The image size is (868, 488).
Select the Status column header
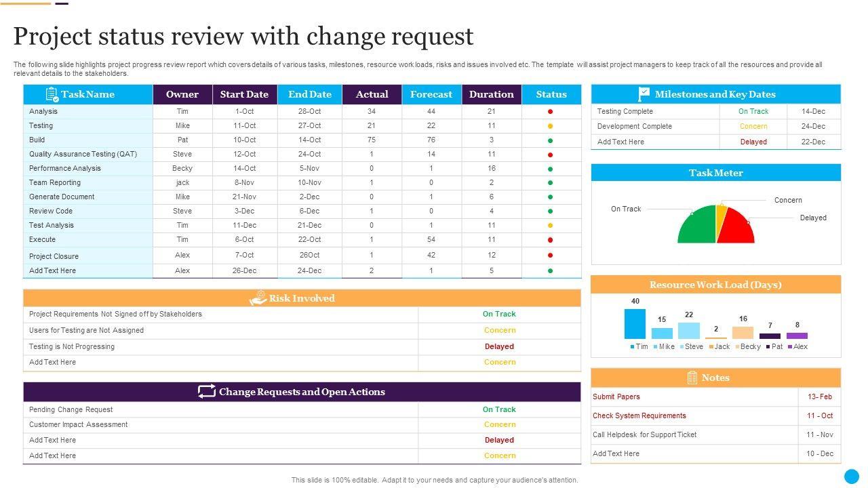(551, 94)
